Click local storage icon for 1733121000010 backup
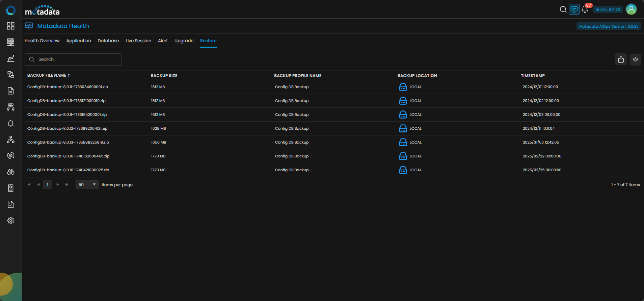 [403, 101]
